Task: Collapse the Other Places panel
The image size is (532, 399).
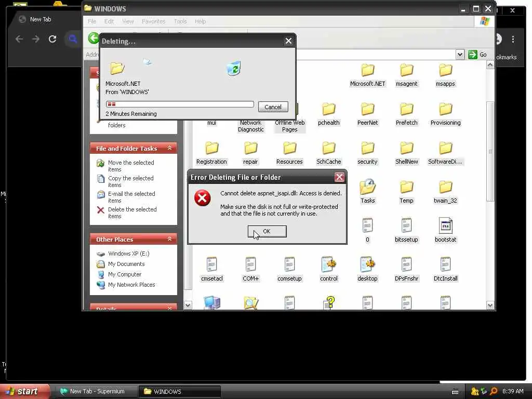Action: pos(170,239)
